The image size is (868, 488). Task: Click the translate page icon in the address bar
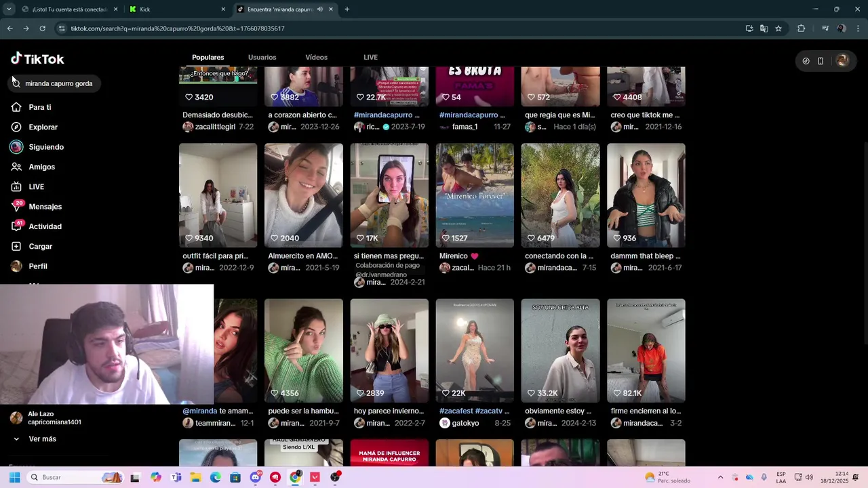[764, 28]
